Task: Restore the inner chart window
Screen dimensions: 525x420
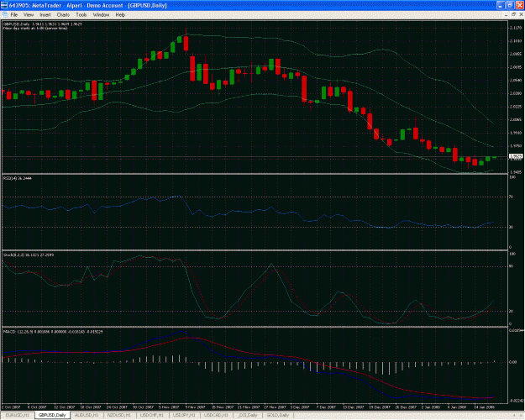Action: pyautogui.click(x=513, y=14)
